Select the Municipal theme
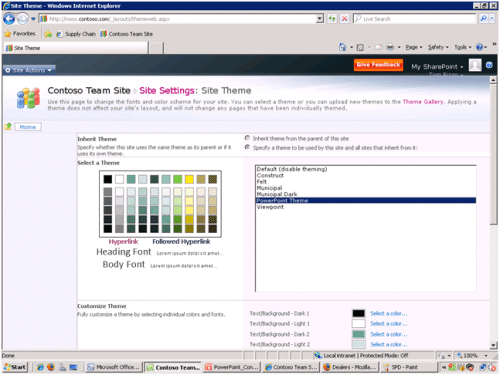The image size is (500, 375). pos(366,188)
